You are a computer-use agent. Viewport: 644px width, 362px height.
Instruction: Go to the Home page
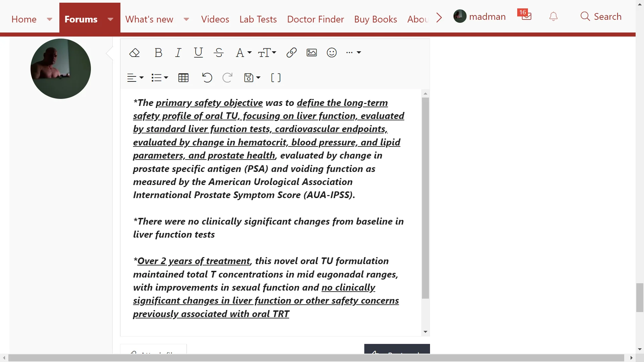[x=24, y=19]
